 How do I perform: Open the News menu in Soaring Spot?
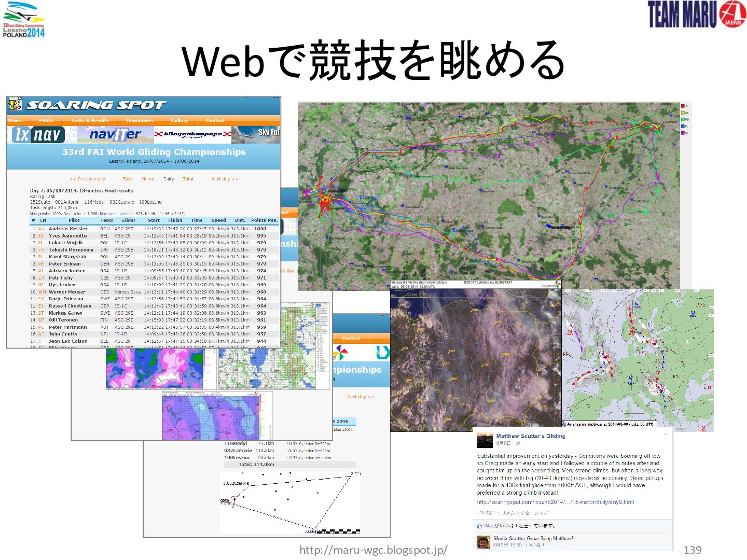click(15, 121)
